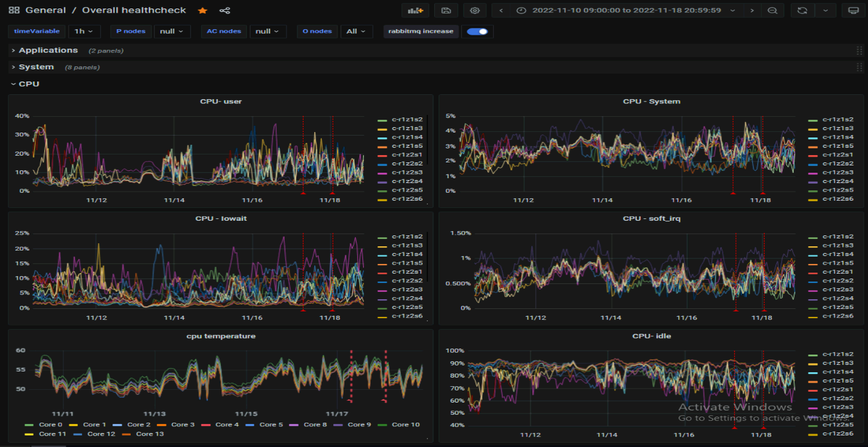The image size is (868, 447).
Task: Open dashboard settings gear icon
Action: 474,10
